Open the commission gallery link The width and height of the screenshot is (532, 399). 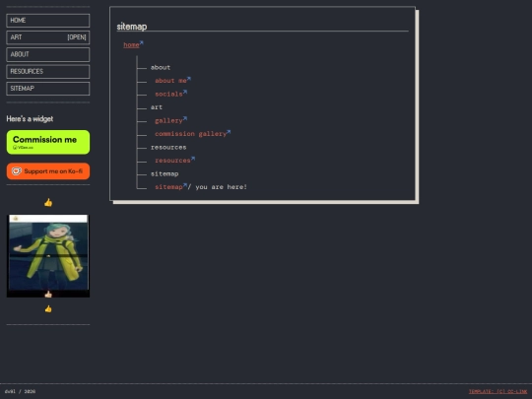[190, 134]
